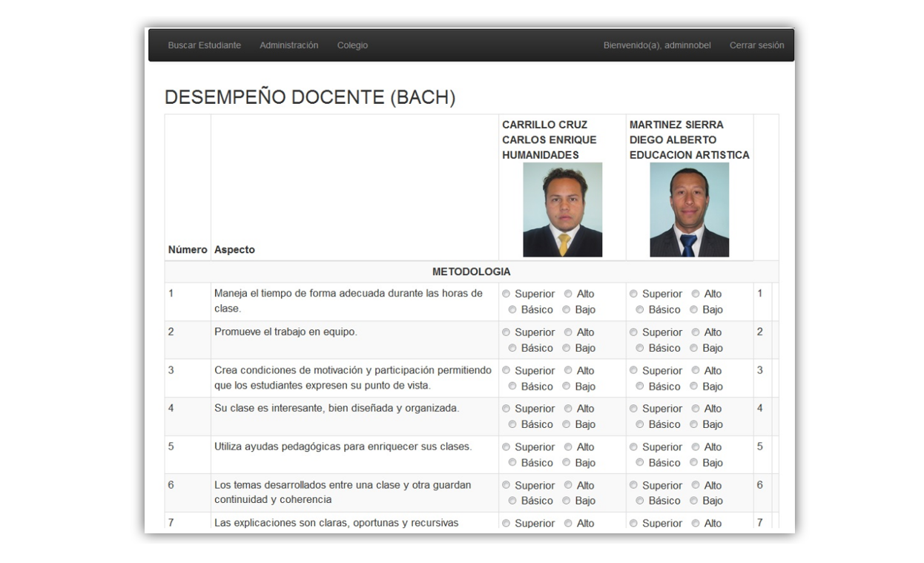Screen dimensions: 924x563
Task: Select Bajo for Martinez on question 5
Action: (x=694, y=464)
